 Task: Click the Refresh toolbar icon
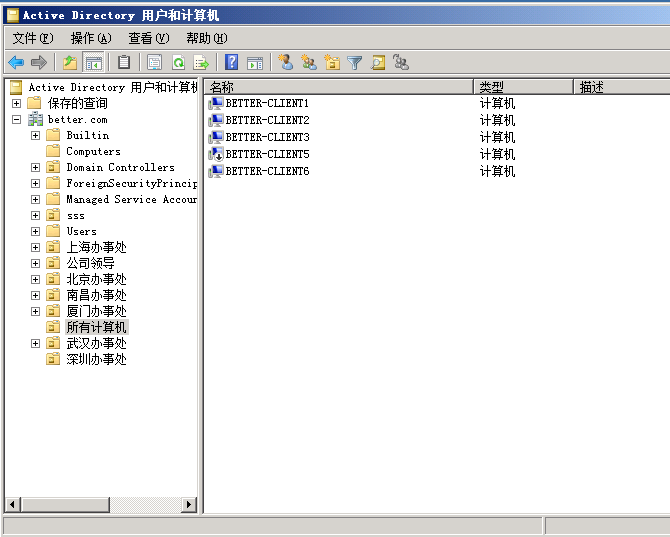click(178, 63)
